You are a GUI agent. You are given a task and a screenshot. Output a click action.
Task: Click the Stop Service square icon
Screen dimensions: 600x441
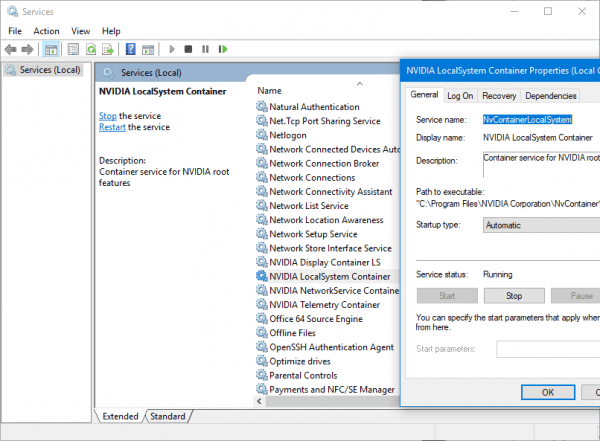[x=188, y=49]
